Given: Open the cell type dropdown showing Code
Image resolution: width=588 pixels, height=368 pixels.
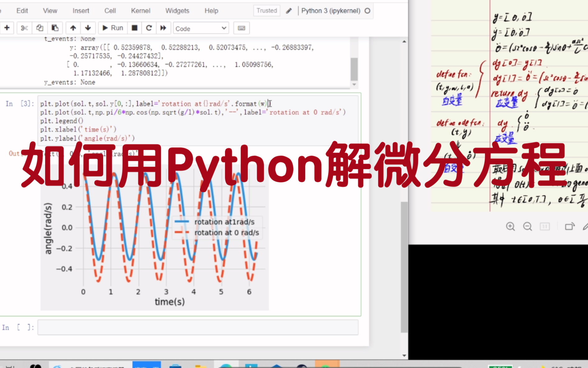Looking at the screenshot, I should click(201, 28).
